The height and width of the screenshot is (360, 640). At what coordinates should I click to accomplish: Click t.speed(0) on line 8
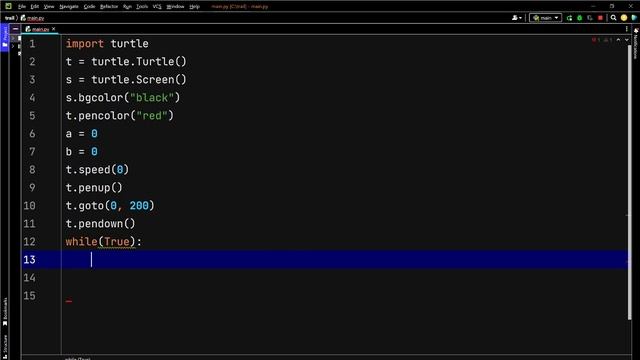[x=98, y=170]
